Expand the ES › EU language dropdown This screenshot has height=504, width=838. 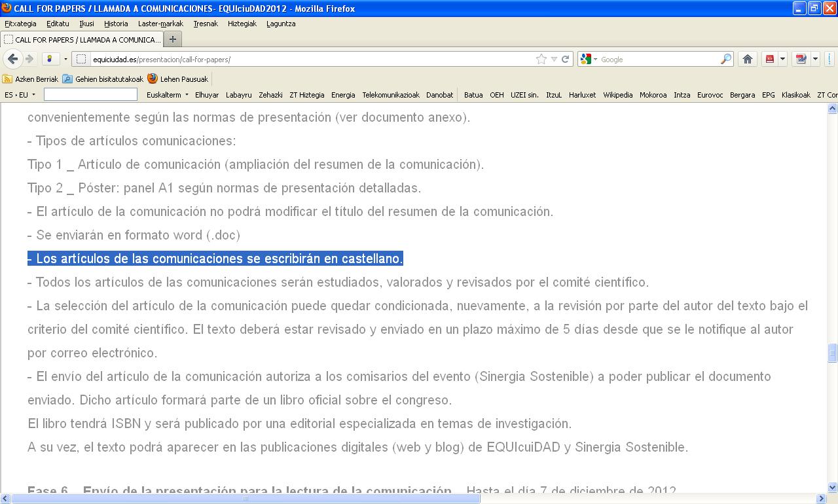(20, 95)
